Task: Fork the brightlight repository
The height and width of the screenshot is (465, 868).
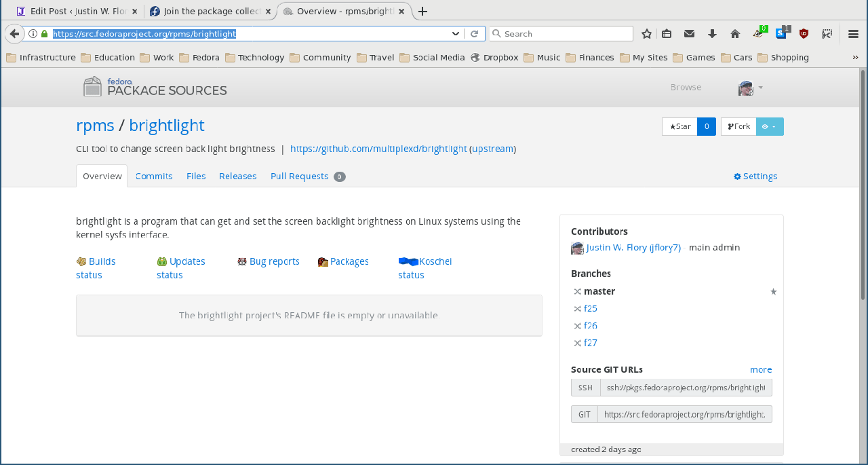Action: click(x=738, y=126)
